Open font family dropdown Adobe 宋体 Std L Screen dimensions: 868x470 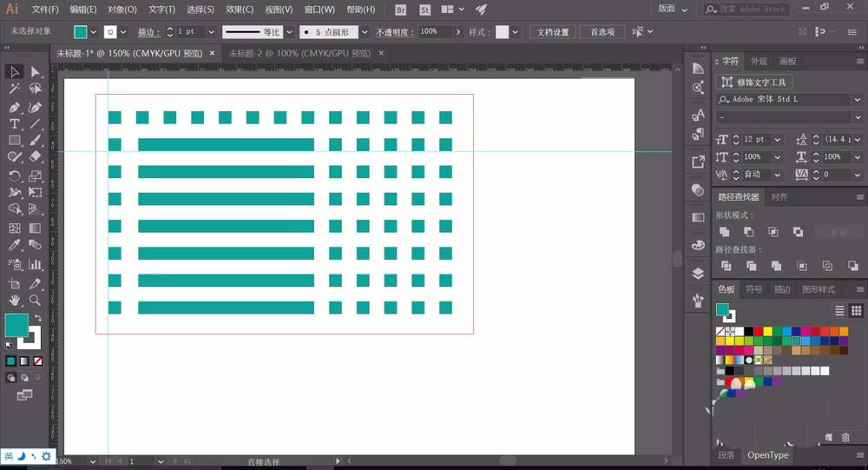pos(858,100)
